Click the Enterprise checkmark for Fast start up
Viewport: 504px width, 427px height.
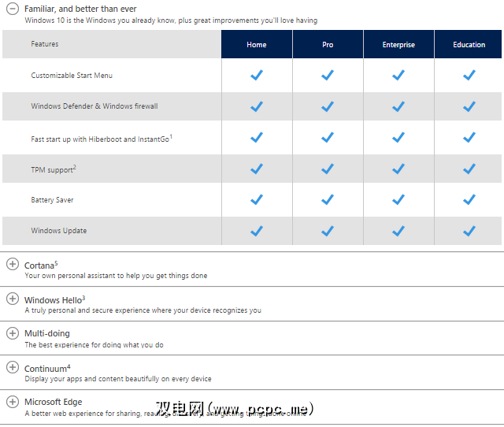click(398, 137)
